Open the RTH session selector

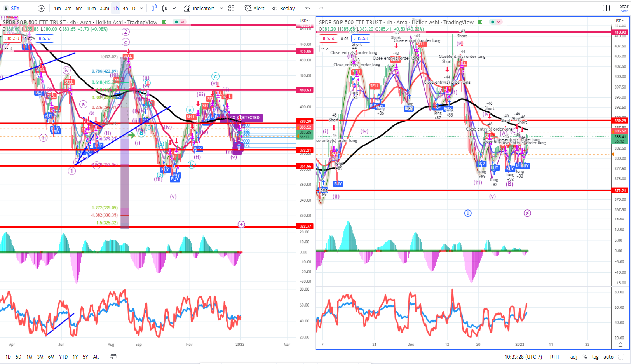[x=554, y=357]
